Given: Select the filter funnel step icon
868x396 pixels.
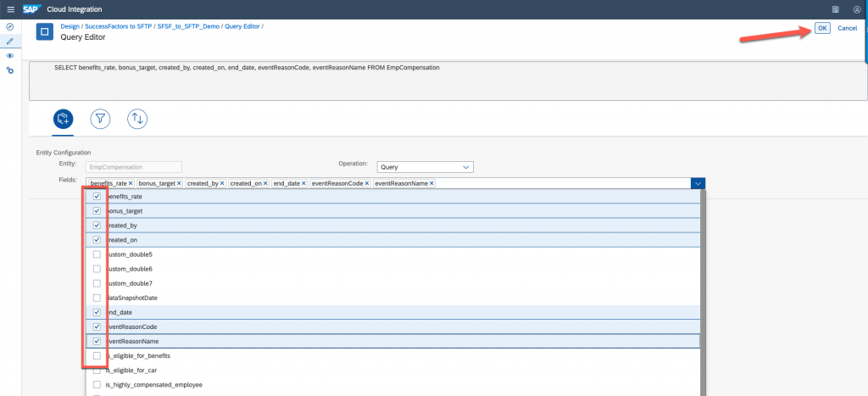Looking at the screenshot, I should pos(100,119).
